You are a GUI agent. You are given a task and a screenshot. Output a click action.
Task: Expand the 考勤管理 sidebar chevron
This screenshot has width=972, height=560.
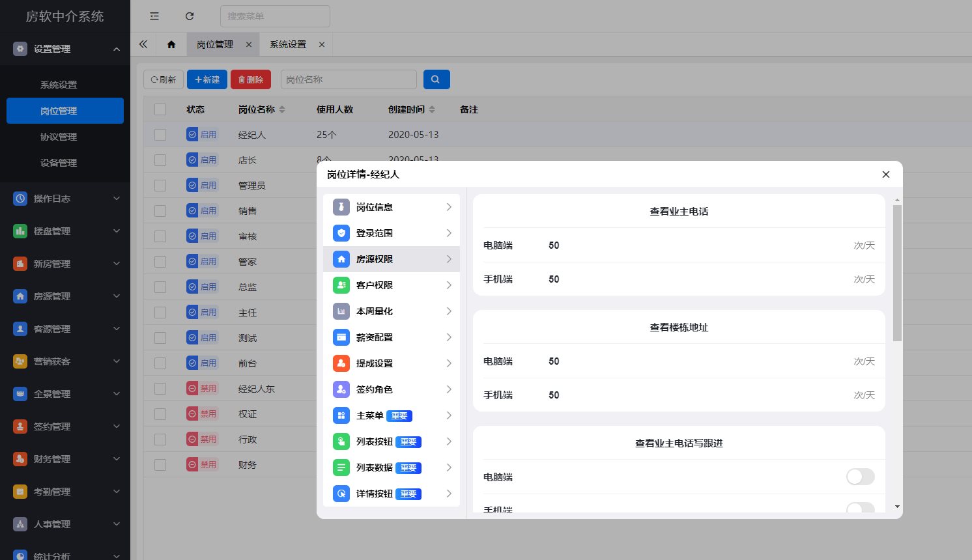[x=117, y=492]
